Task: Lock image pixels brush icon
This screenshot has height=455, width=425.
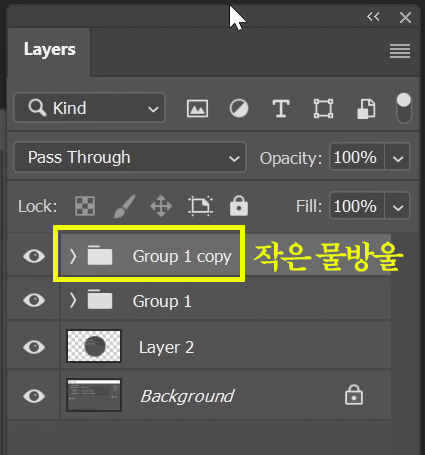Action: (124, 206)
